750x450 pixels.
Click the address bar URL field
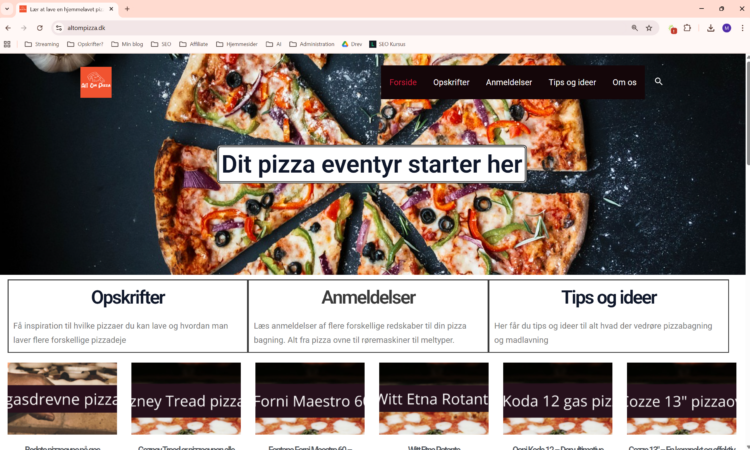[344, 28]
